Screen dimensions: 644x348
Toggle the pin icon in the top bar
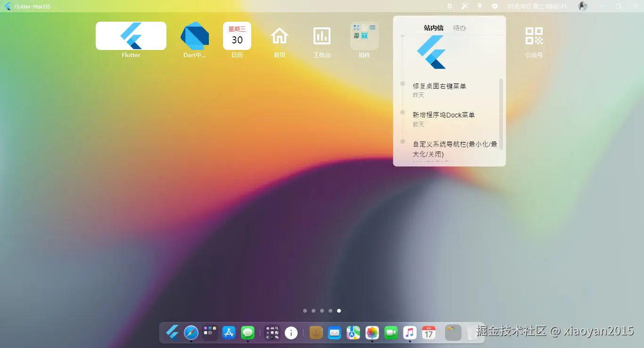point(479,6)
